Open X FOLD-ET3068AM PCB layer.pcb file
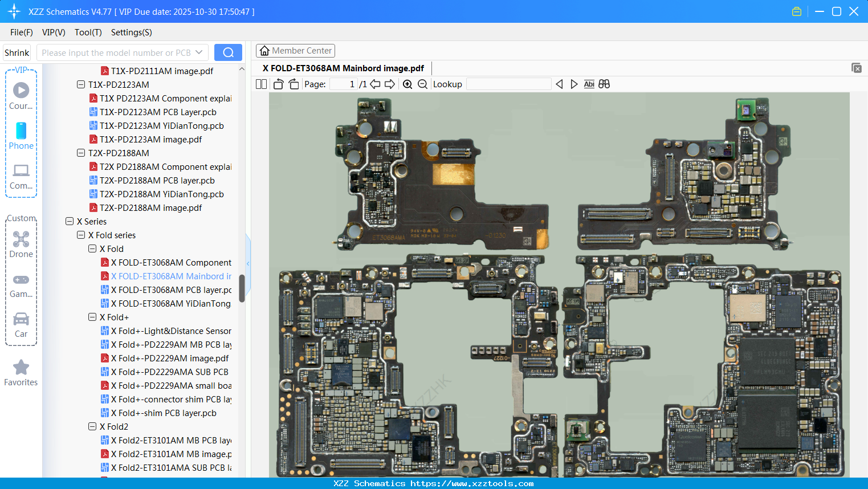Image resolution: width=868 pixels, height=489 pixels. coord(168,290)
